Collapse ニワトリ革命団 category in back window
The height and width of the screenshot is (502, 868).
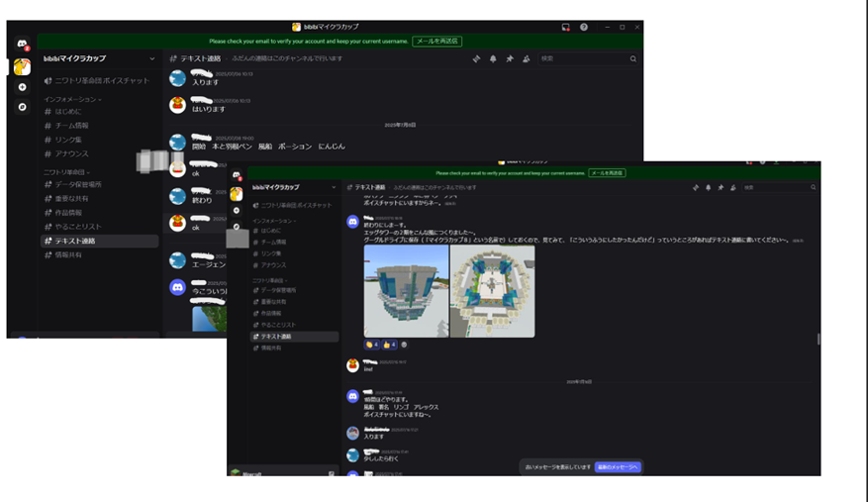[x=66, y=172]
